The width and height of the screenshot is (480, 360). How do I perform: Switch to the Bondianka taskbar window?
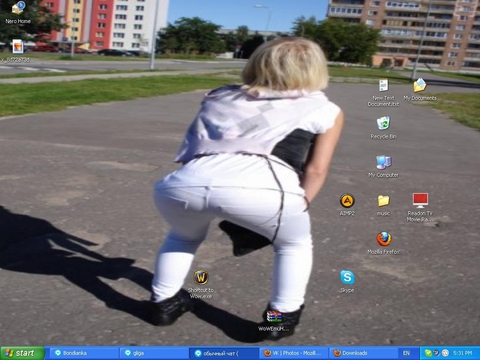point(84,353)
